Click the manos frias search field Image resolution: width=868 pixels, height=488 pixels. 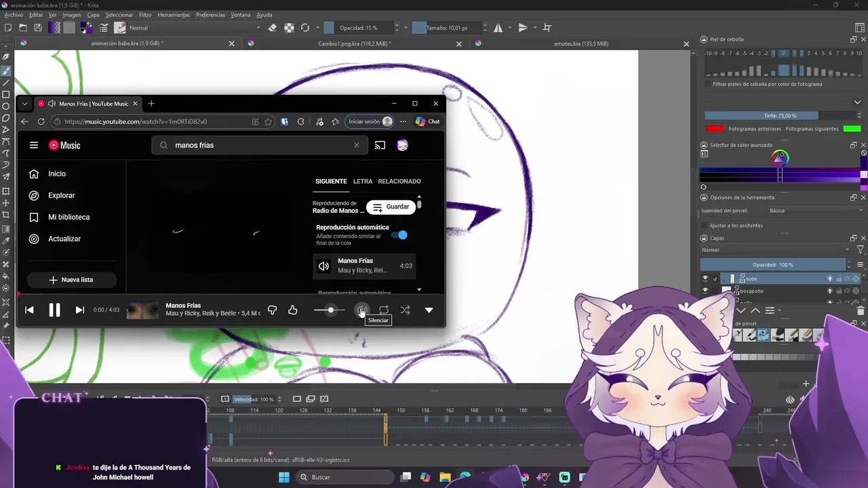pyautogui.click(x=261, y=145)
